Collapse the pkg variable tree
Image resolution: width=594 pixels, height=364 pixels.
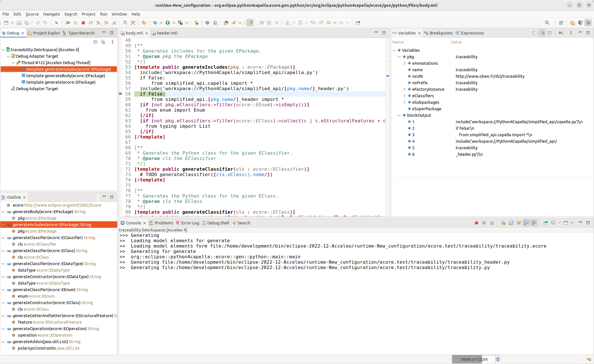pos(399,57)
